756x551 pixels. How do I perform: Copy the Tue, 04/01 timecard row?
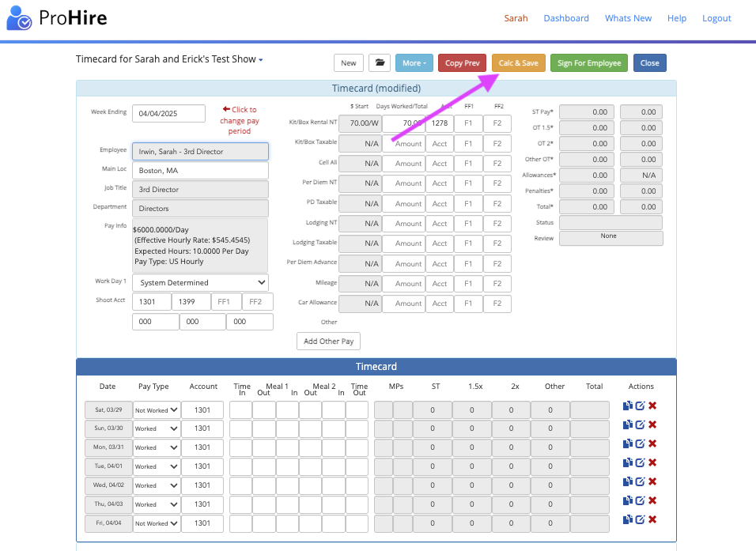tap(627, 462)
